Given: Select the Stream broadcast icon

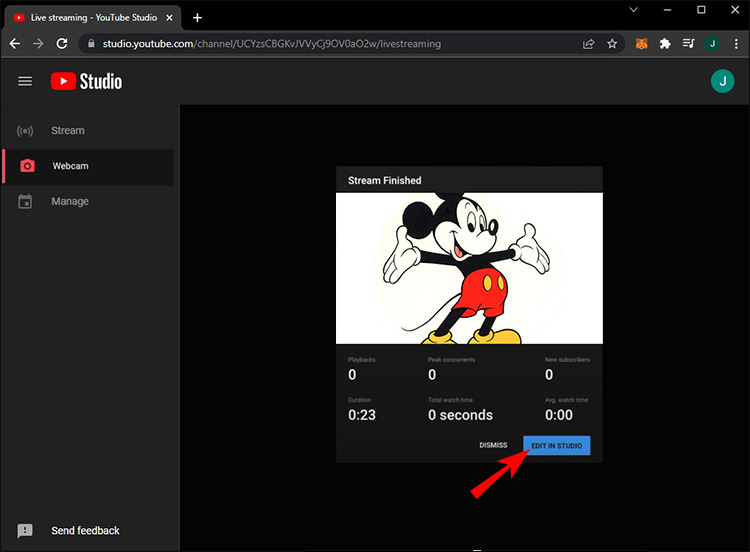Looking at the screenshot, I should tap(25, 131).
